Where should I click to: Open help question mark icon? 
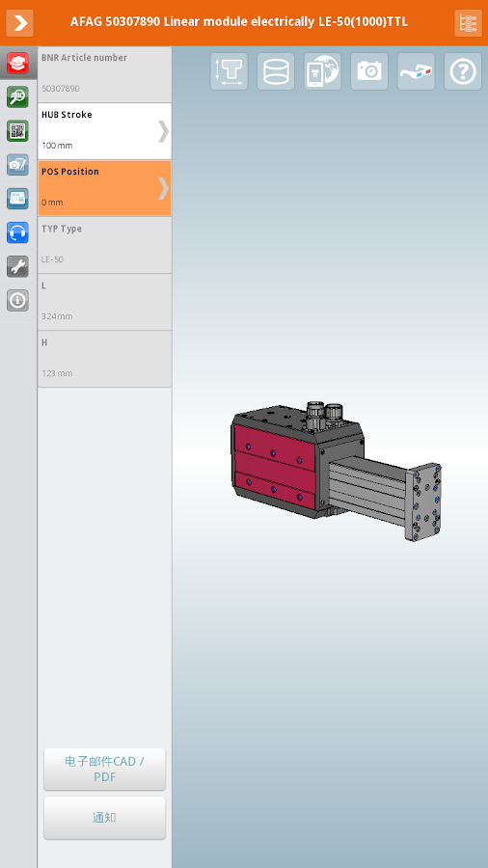(x=463, y=71)
